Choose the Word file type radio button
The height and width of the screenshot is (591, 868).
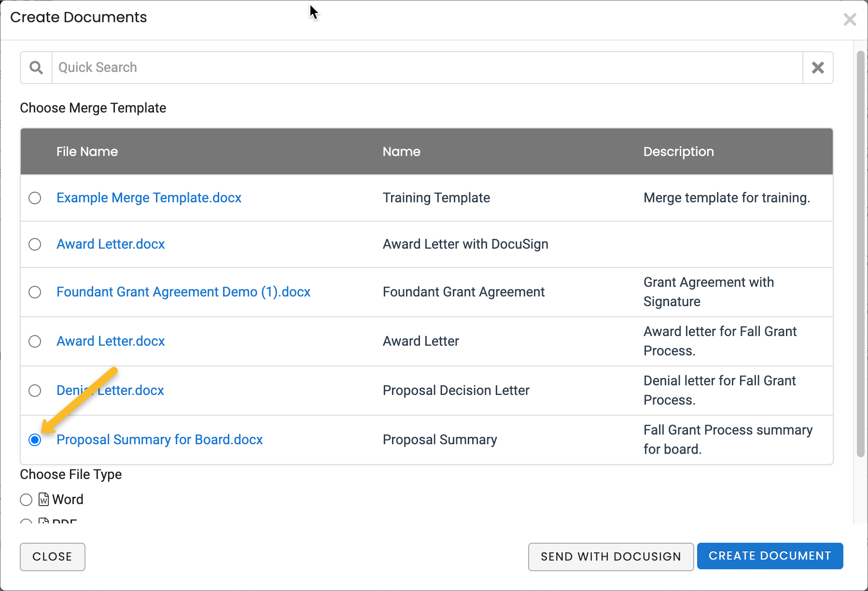click(x=26, y=500)
